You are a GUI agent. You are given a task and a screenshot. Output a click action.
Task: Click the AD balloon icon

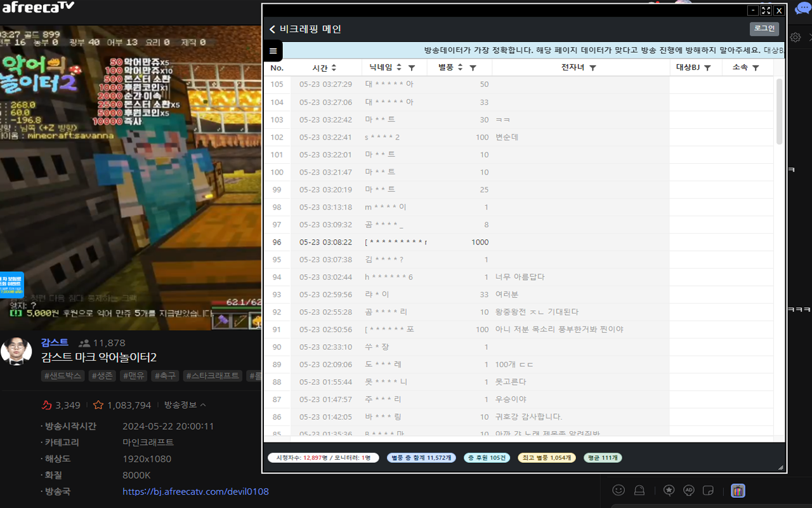[x=689, y=490]
